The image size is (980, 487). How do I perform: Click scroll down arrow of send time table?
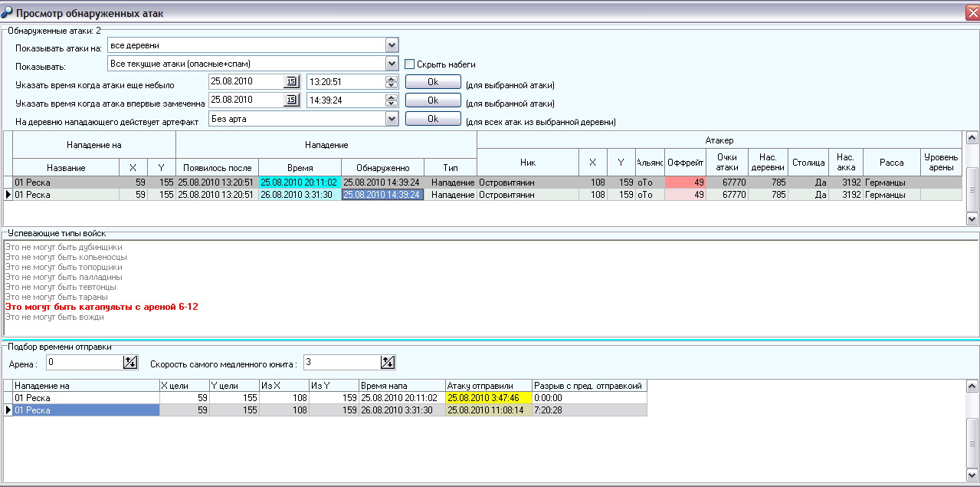click(972, 475)
